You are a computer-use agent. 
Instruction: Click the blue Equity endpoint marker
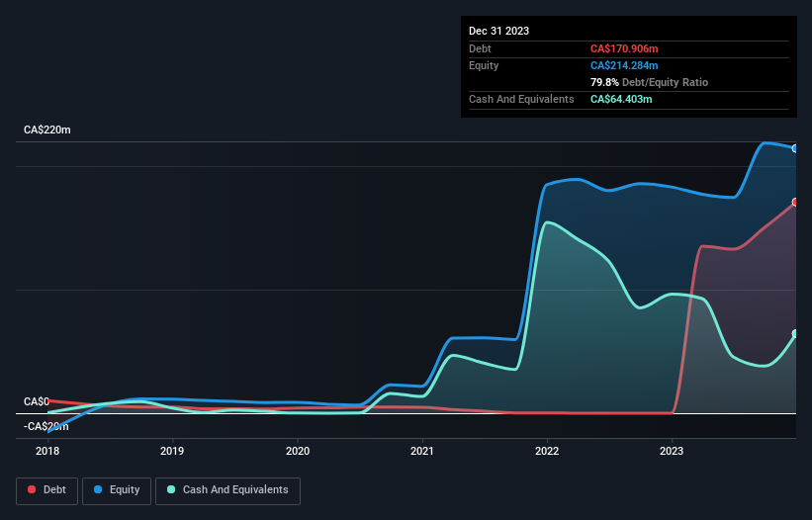(795, 148)
